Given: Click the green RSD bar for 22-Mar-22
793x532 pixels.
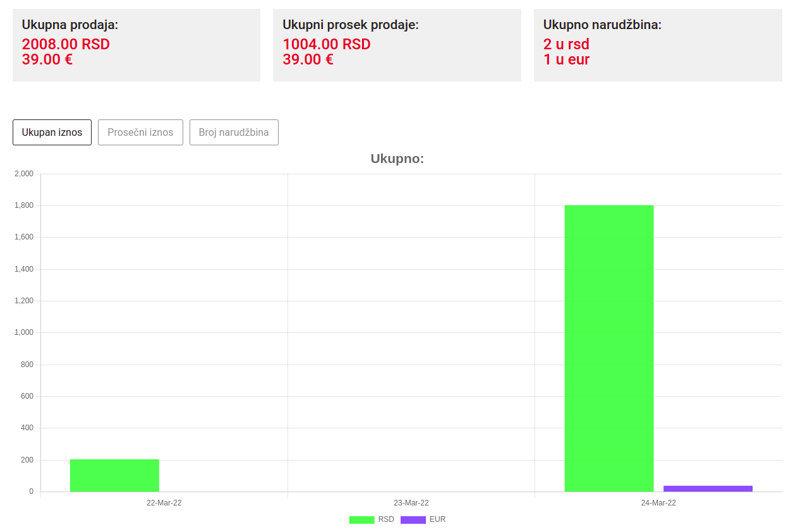Looking at the screenshot, I should [x=114, y=475].
